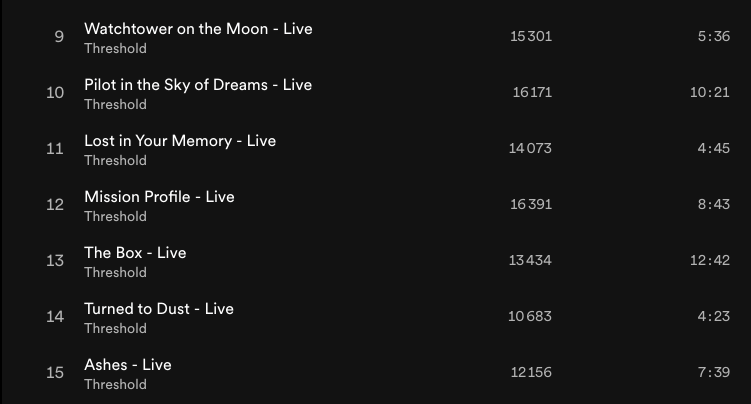The height and width of the screenshot is (404, 751).
Task: Click the "Ashes - Live" track title
Action: point(128,365)
